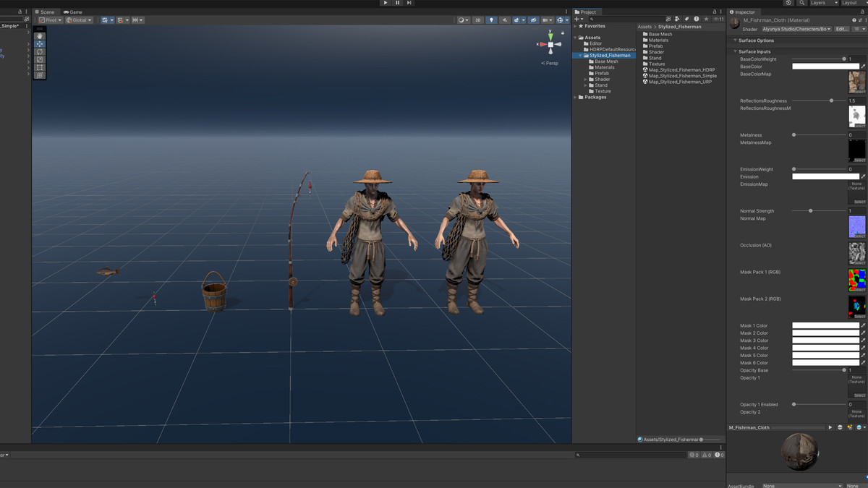Toggle scene effects (skybox, fog)
Screen dimensions: 868x488
click(517, 20)
